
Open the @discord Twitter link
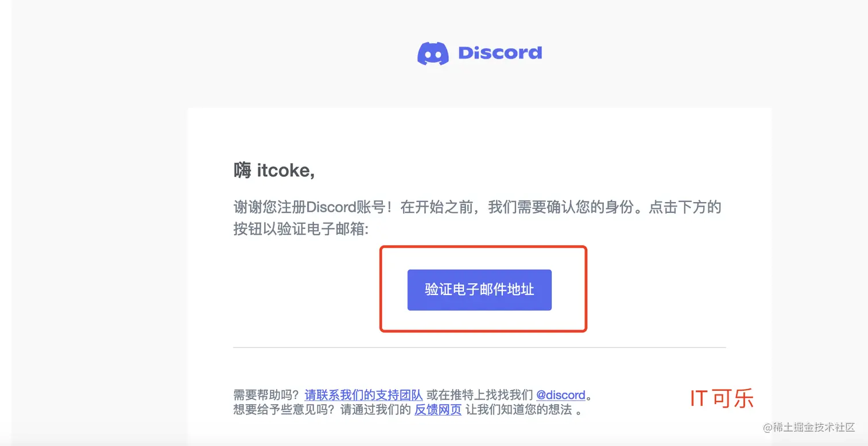point(561,395)
